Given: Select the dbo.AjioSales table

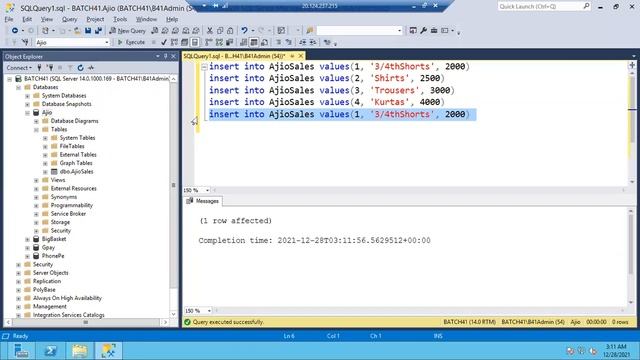Looking at the screenshot, I should [76, 172].
